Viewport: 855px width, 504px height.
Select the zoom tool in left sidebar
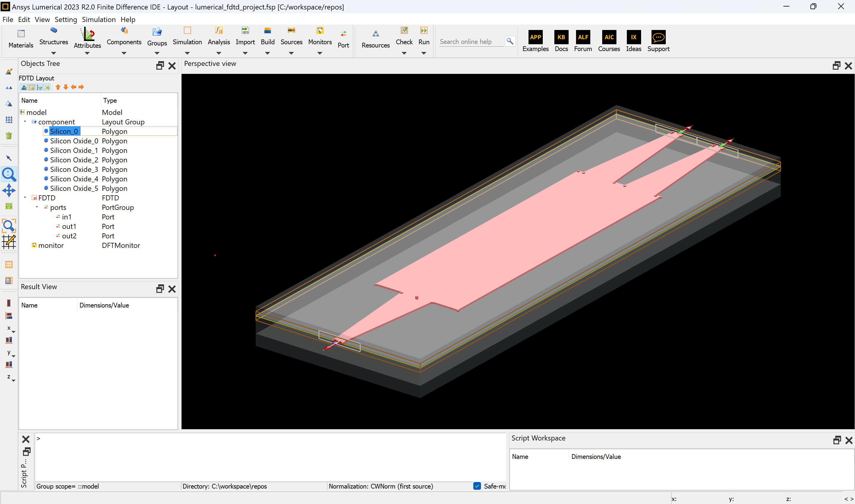[x=9, y=174]
